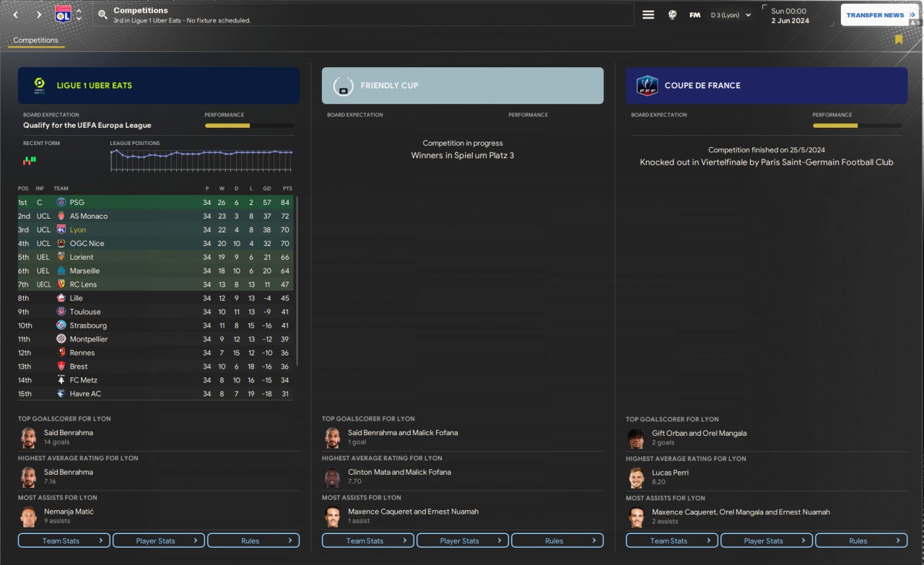The image size is (924, 565).
Task: Click the Ligue 1 performance bar
Action: coord(249,126)
